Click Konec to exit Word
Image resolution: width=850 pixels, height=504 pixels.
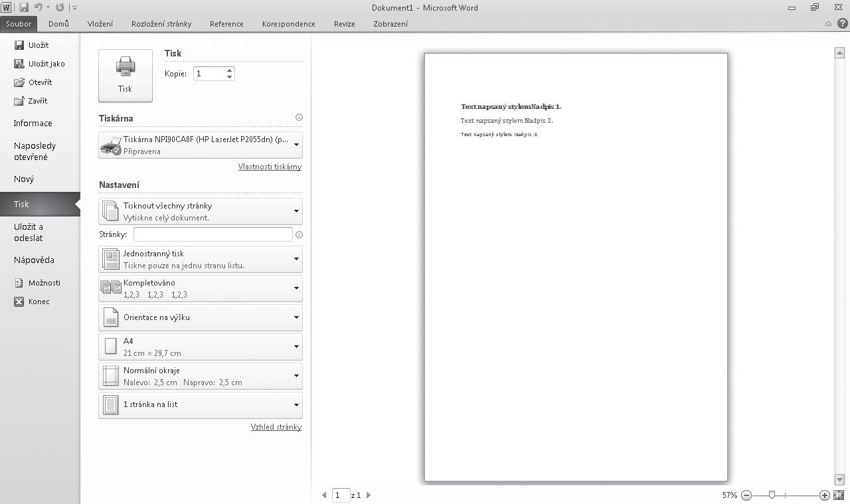coord(32,301)
